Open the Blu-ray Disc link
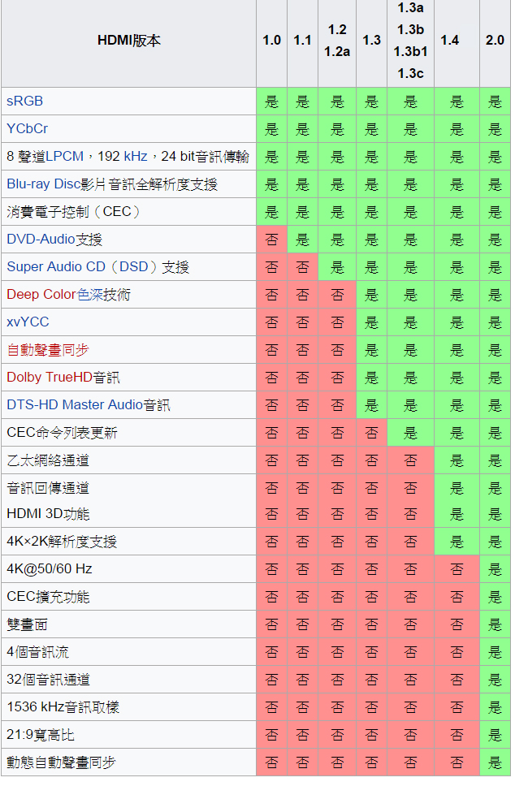 coord(44,184)
